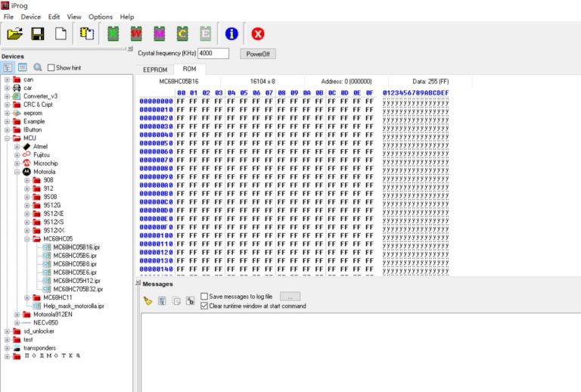Click the red X stop icon

(257, 34)
